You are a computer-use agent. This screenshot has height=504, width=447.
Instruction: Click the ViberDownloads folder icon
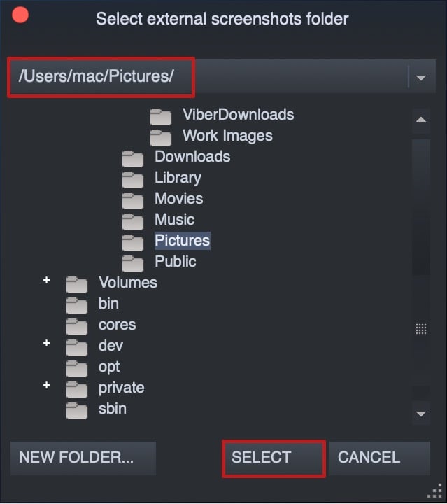(x=161, y=117)
